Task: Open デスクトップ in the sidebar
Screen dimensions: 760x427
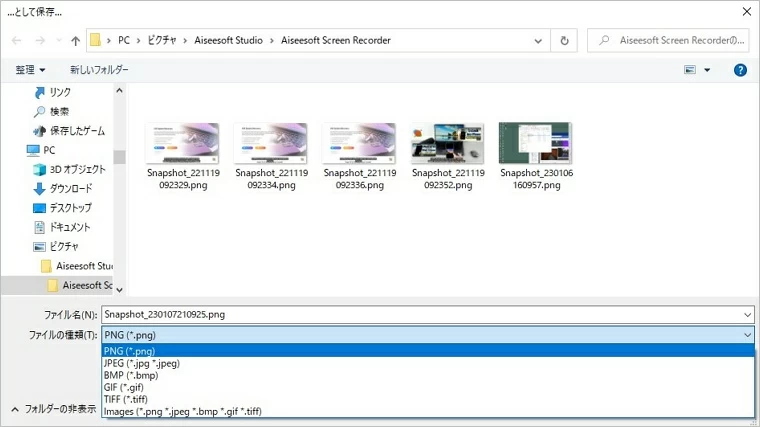Action: click(63, 208)
